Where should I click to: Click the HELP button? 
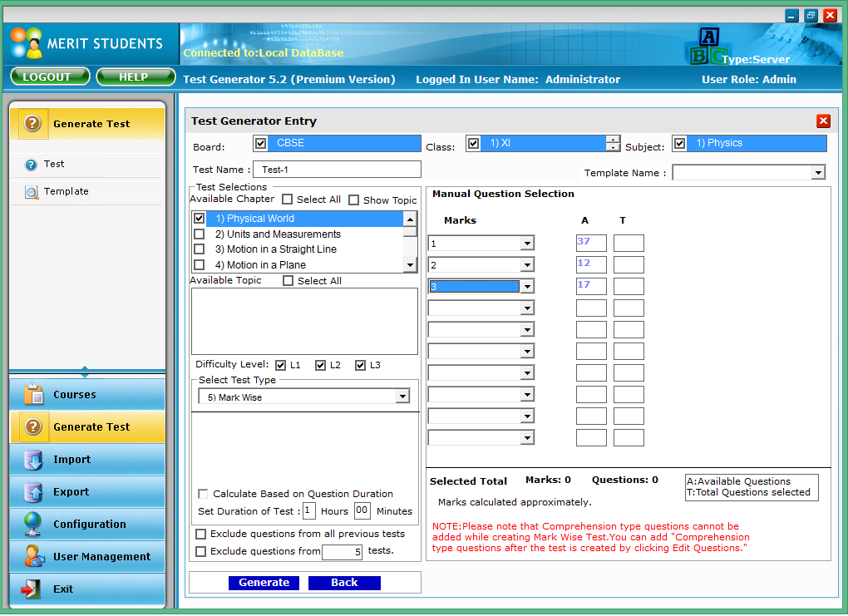[x=136, y=76]
